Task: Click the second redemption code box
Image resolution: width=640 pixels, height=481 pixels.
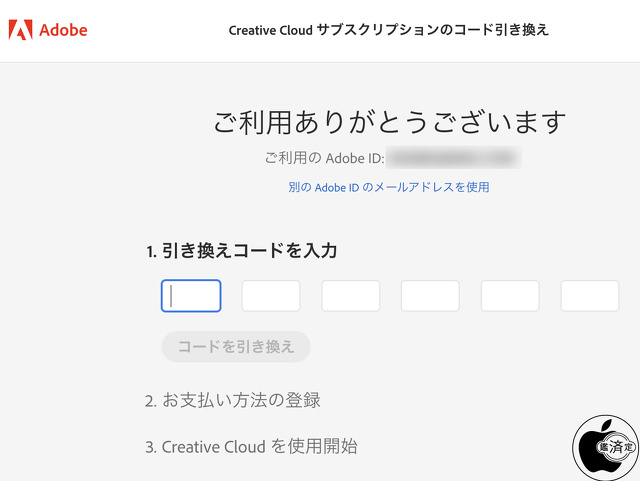Action: tap(271, 296)
